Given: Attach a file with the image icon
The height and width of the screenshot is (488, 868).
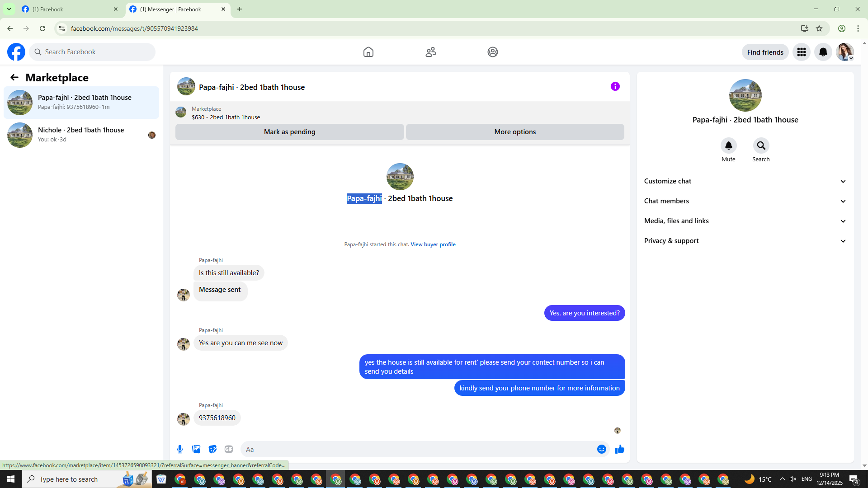Looking at the screenshot, I should [196, 449].
